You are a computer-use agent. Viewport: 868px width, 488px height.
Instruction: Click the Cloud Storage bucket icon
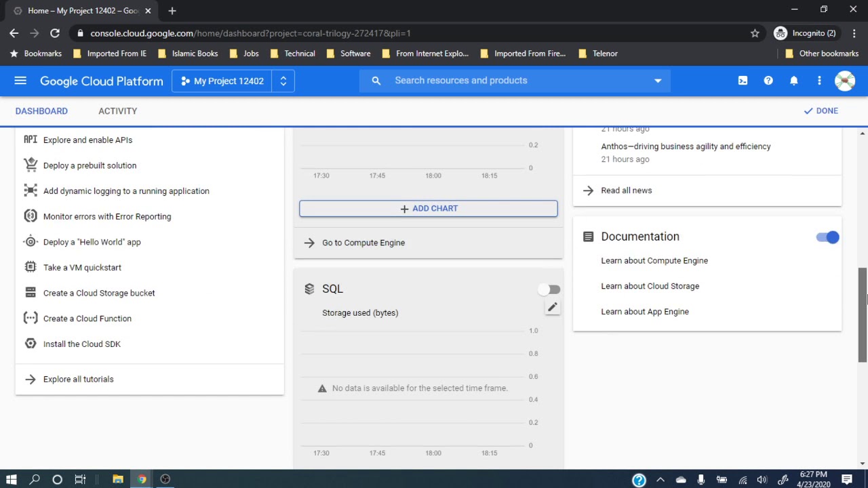click(31, 293)
